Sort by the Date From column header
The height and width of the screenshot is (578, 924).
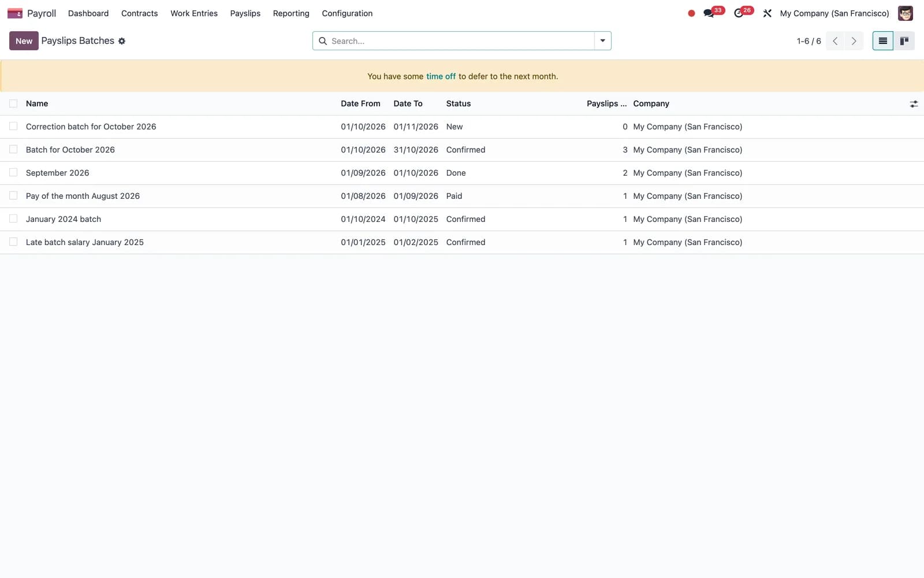[x=360, y=103]
